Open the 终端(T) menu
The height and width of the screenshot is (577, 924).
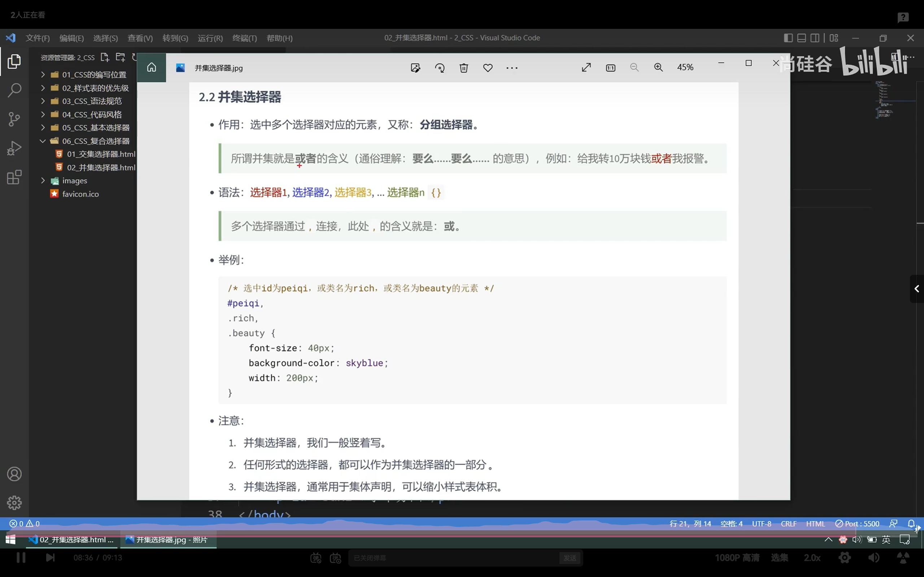[245, 38]
